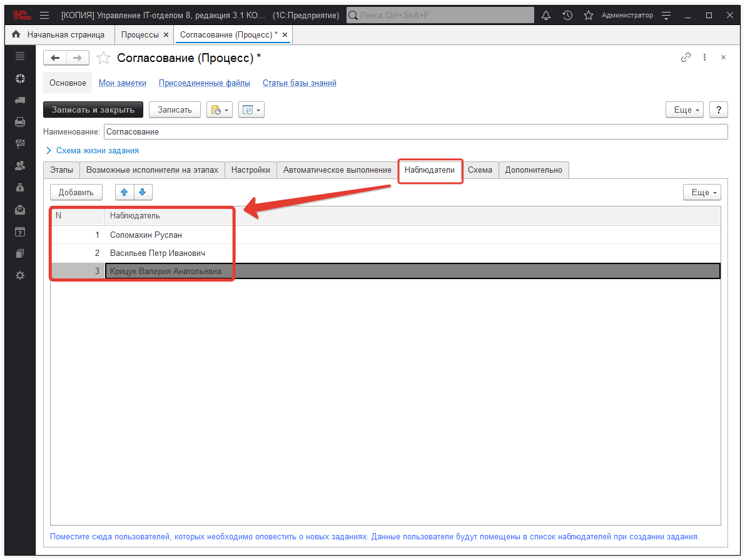Viewport: 745px width, 560px height.
Task: Click the favorites star in title bar
Action: pos(588,15)
